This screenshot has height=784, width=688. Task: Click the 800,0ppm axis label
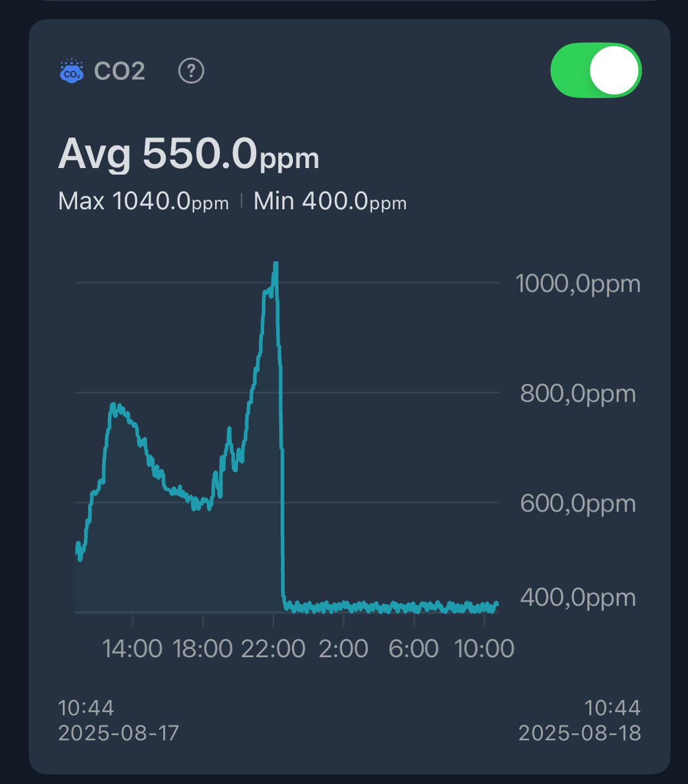pos(577,393)
